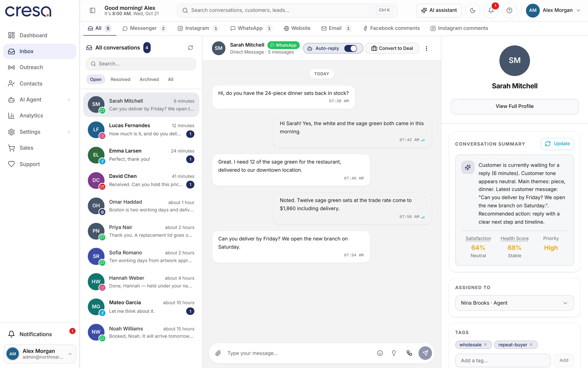The width and height of the screenshot is (588, 368).
Task: Click the lightbulb suggestion icon
Action: pyautogui.click(x=394, y=353)
